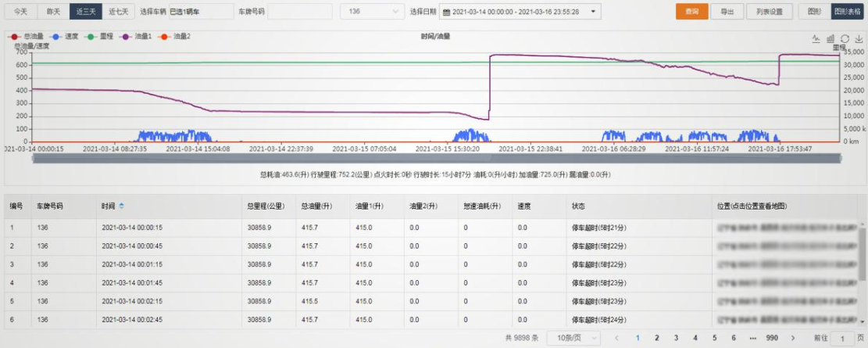Click the 导出 export button
Viewport: 868px width, 348px height.
tap(727, 12)
